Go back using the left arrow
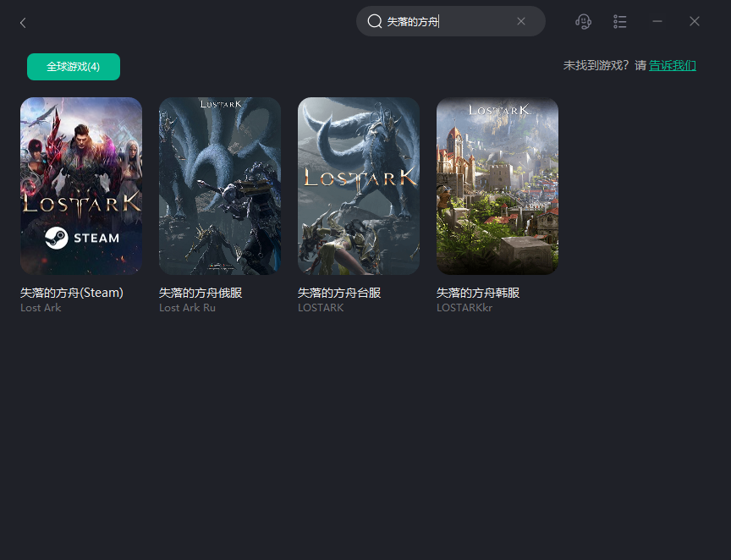731x560 pixels. tap(23, 22)
